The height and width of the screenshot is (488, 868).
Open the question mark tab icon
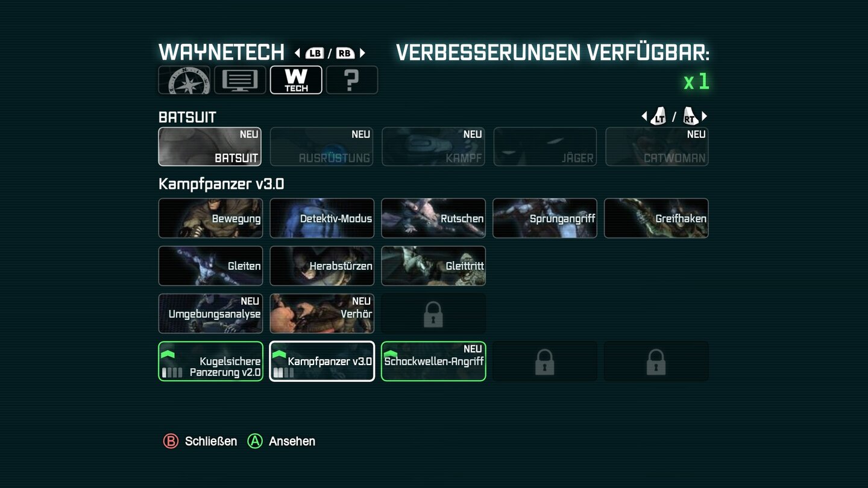pyautogui.click(x=352, y=80)
